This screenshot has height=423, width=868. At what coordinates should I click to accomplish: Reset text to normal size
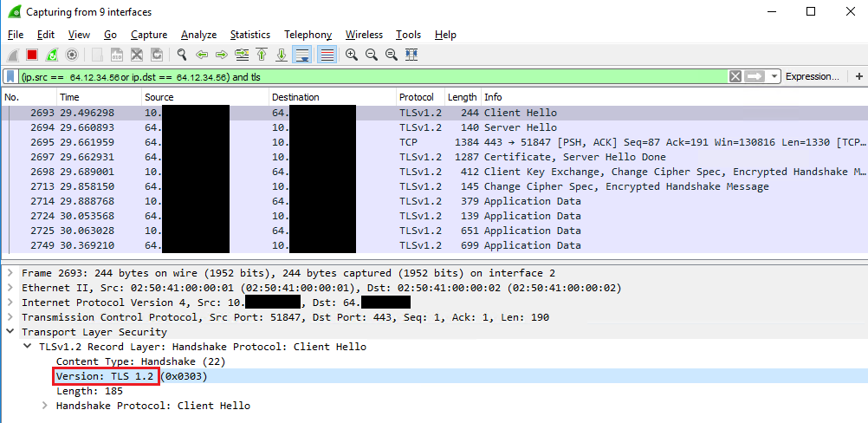click(391, 55)
